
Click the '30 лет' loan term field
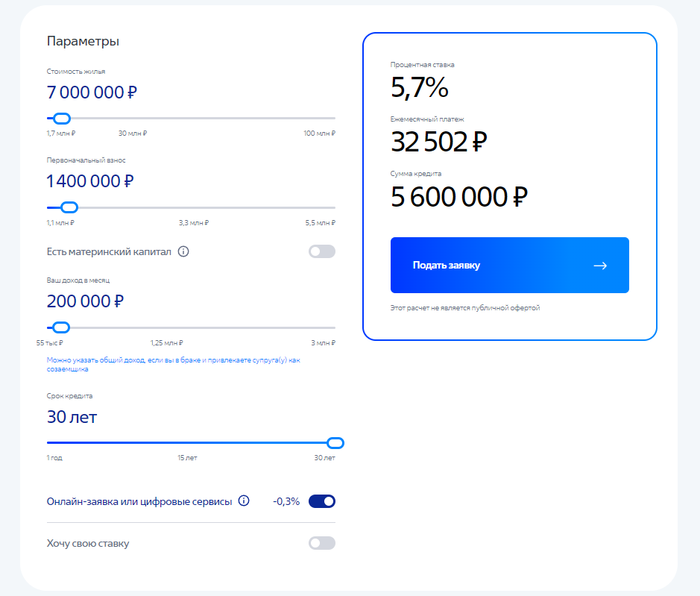pyautogui.click(x=72, y=417)
